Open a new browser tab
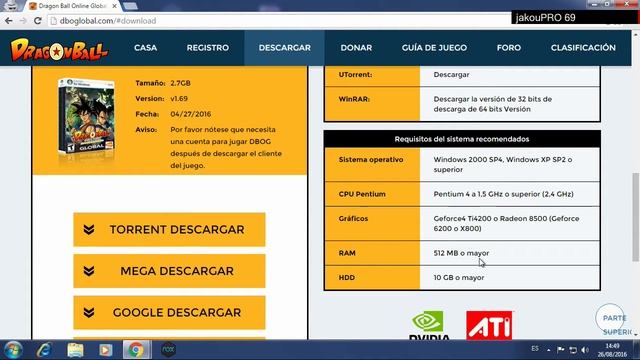 click(x=130, y=6)
